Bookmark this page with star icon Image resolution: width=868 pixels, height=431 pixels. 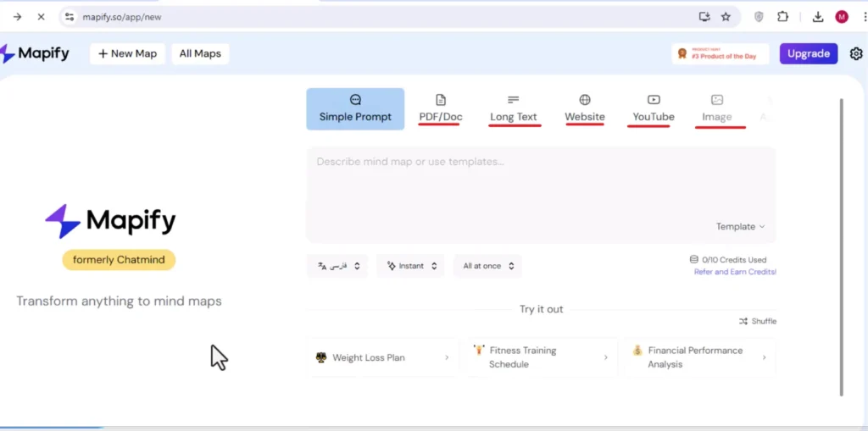pos(726,17)
